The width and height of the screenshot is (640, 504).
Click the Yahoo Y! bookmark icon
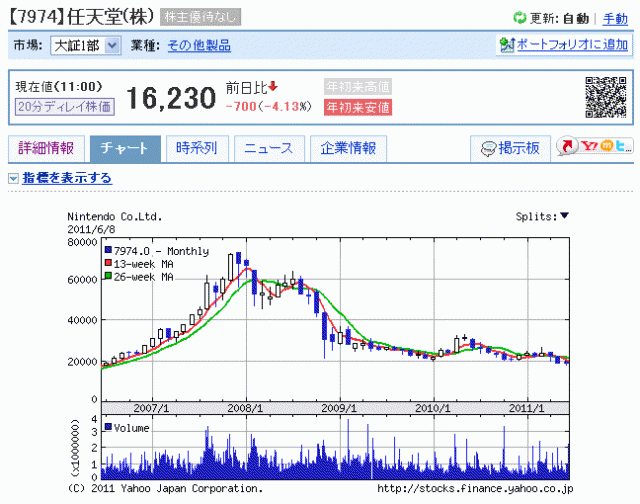(x=589, y=146)
